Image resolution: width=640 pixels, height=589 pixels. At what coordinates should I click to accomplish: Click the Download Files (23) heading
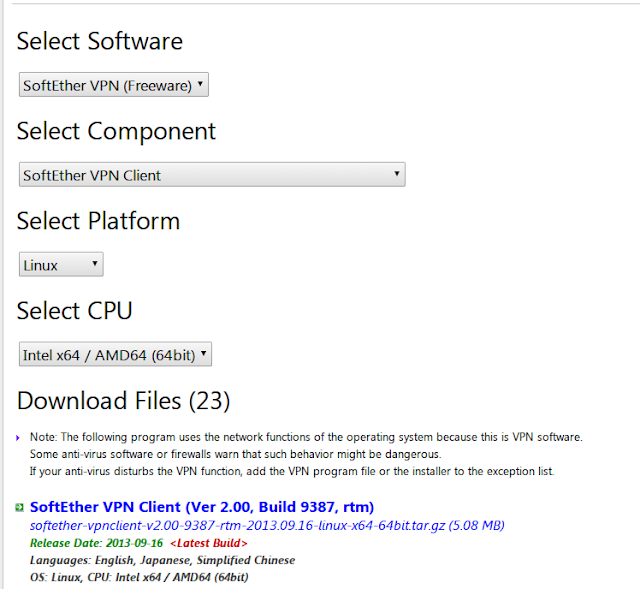tap(123, 401)
